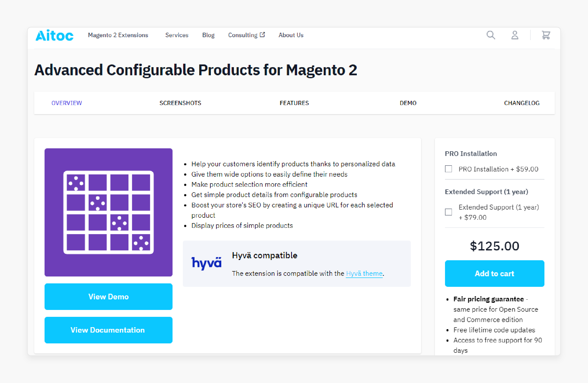
Task: Click the cart icon in Add to cart button
Action: pos(494,273)
